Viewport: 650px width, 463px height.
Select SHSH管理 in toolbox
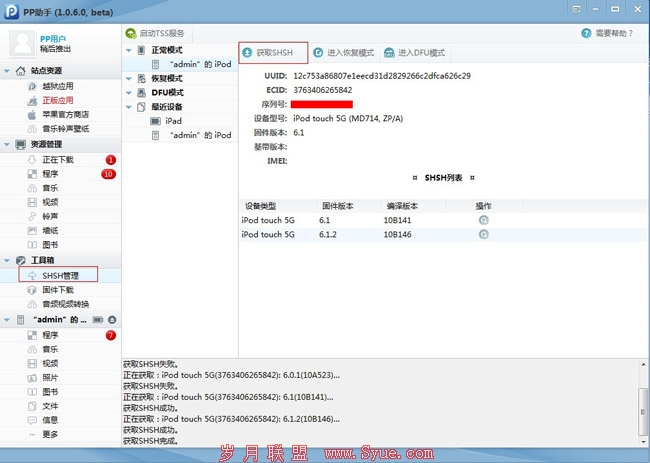tap(61, 276)
